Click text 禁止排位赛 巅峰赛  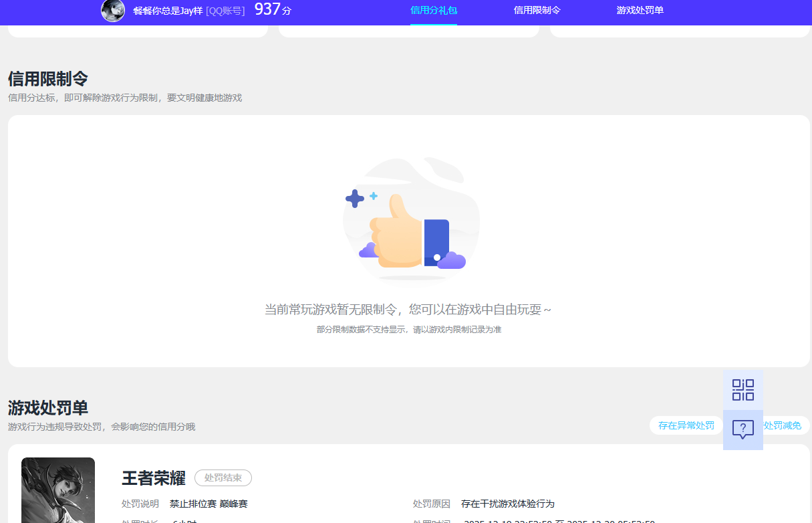tap(209, 504)
